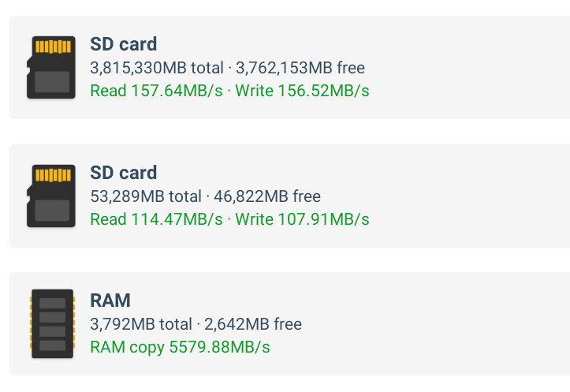Click the 3,762,153MB free text
This screenshot has width=570, height=392.
300,68
